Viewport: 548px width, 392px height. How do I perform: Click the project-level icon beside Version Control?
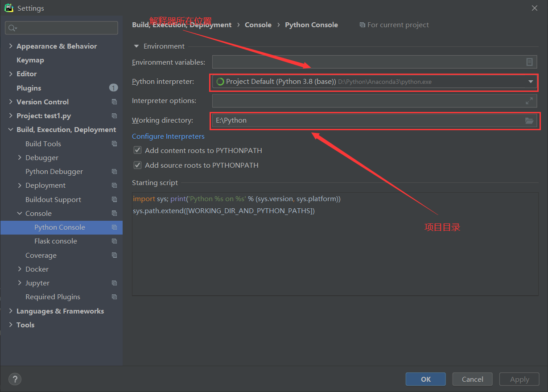coord(115,102)
